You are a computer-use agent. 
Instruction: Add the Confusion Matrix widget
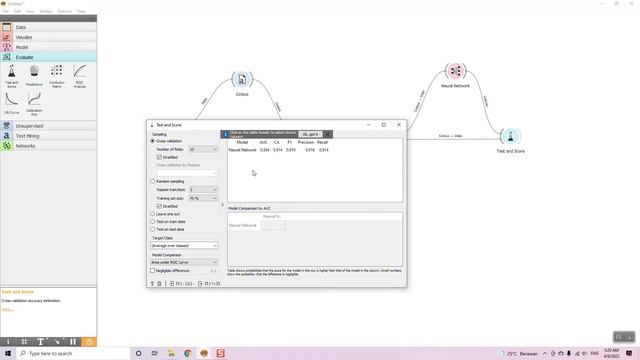[x=57, y=76]
